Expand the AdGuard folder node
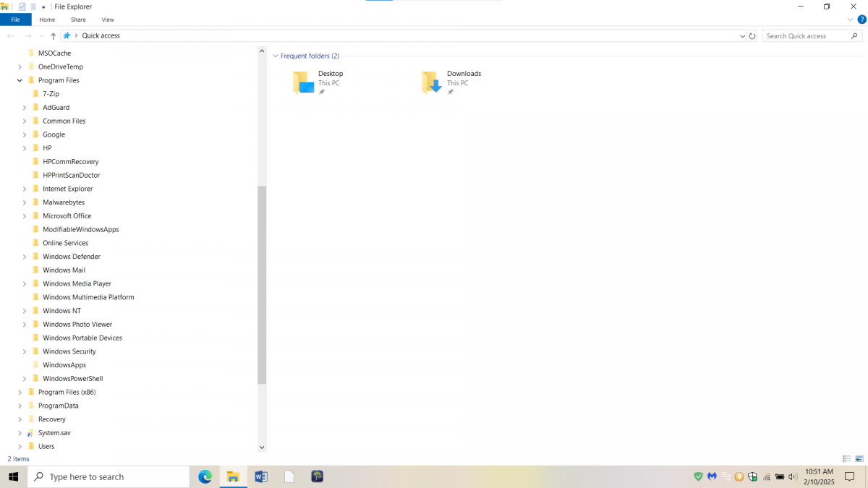 [25, 107]
